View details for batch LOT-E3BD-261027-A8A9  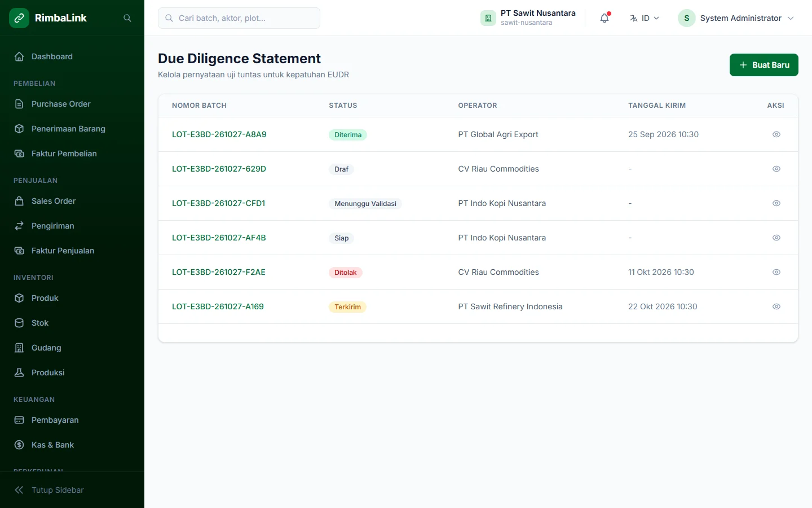coord(776,134)
